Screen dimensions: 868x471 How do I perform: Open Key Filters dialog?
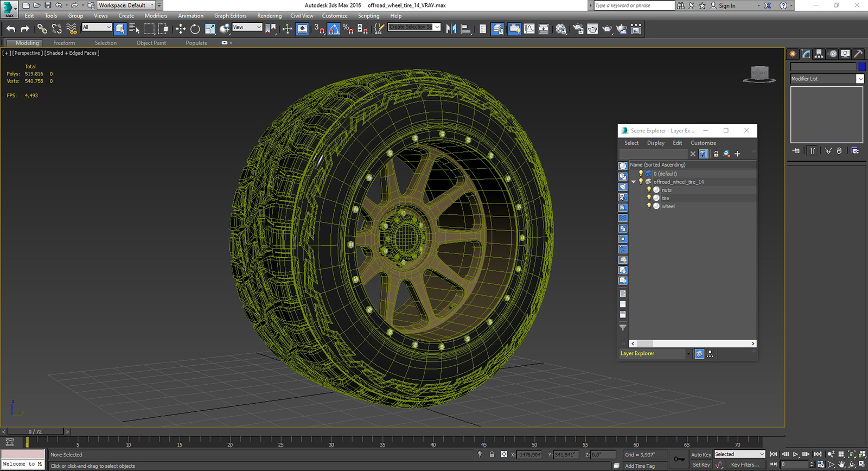745,464
